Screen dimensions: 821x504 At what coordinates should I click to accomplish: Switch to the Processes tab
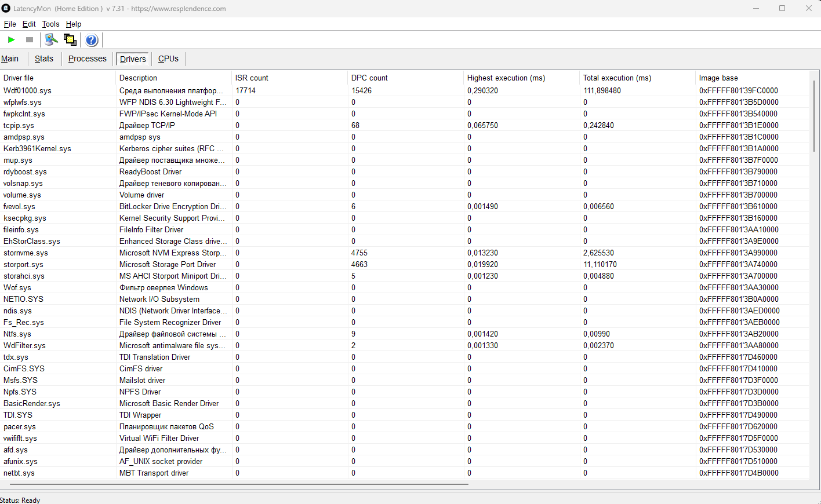(88, 59)
